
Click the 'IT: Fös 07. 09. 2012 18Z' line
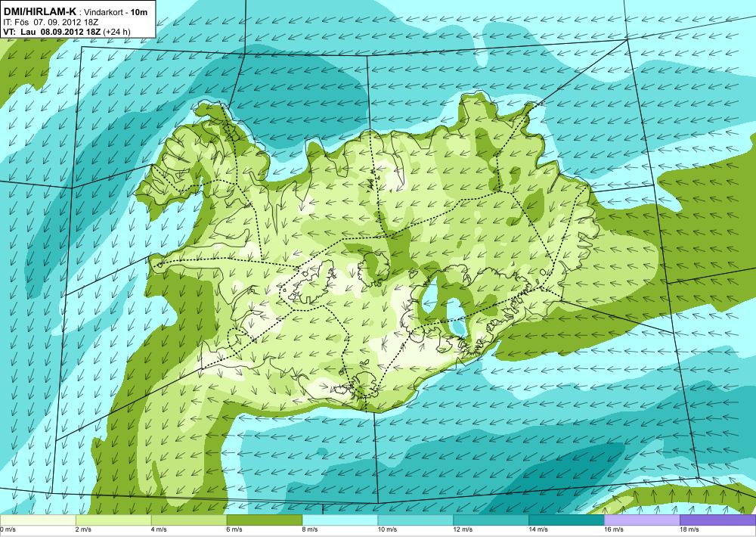[x=51, y=22]
